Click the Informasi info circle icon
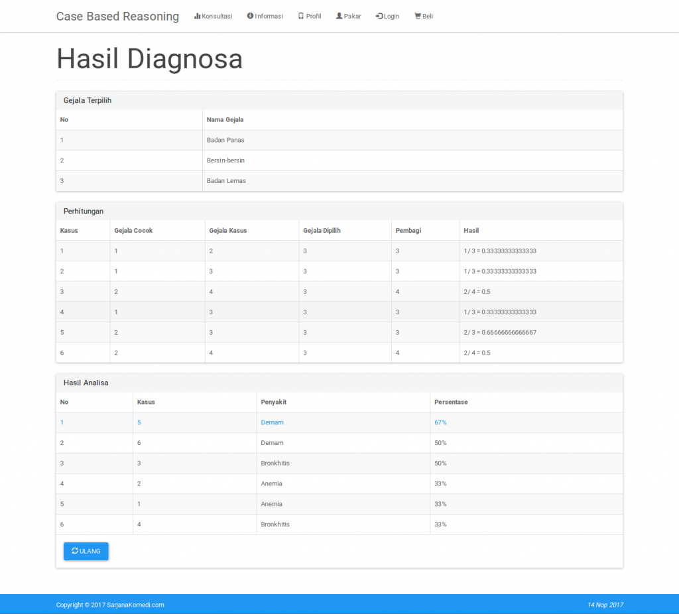 [x=250, y=16]
